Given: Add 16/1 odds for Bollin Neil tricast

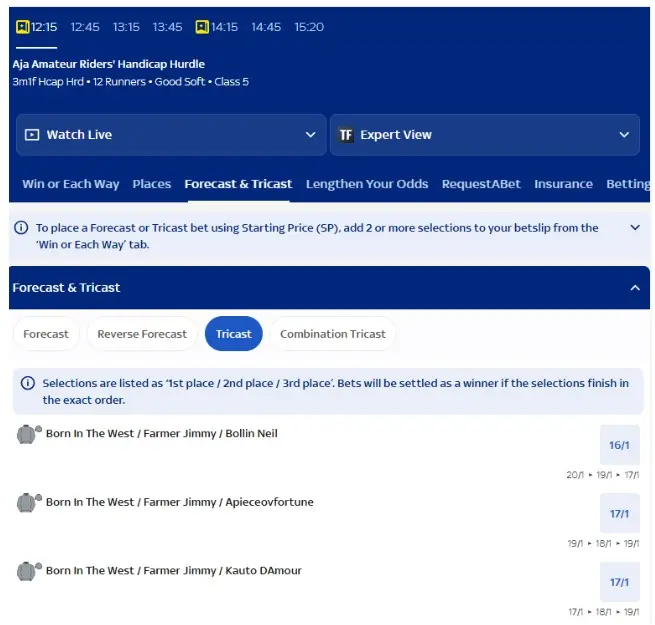Looking at the screenshot, I should (619, 445).
